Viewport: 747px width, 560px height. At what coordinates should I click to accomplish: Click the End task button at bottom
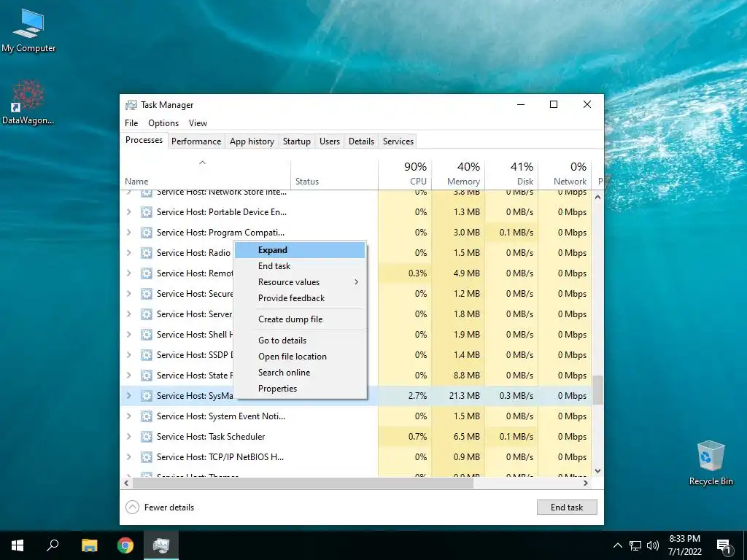566,507
